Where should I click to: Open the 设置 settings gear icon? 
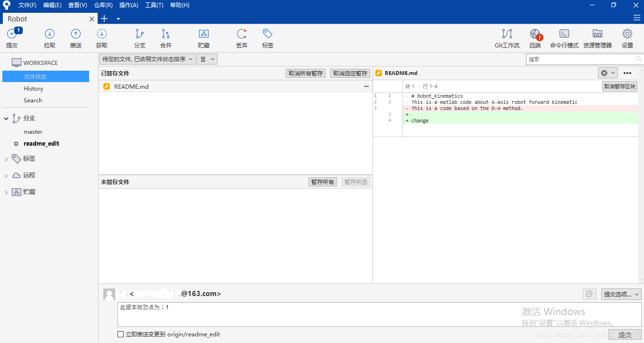coord(627,38)
